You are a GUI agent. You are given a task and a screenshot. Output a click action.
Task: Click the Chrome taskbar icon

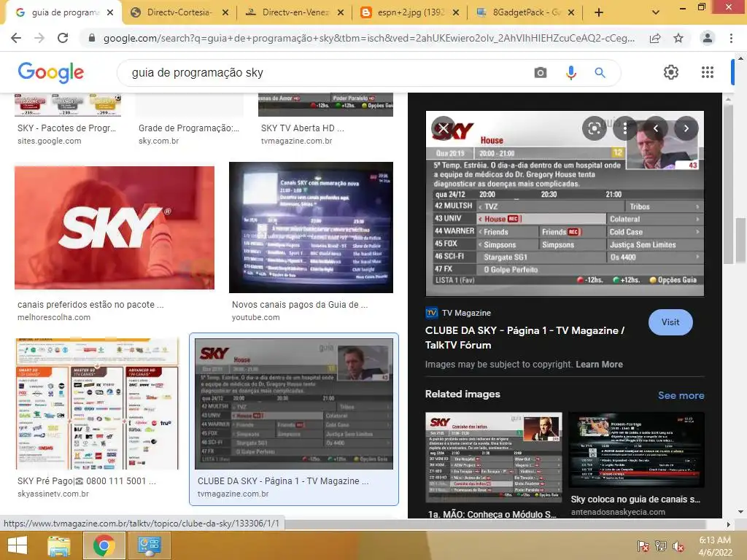click(104, 545)
